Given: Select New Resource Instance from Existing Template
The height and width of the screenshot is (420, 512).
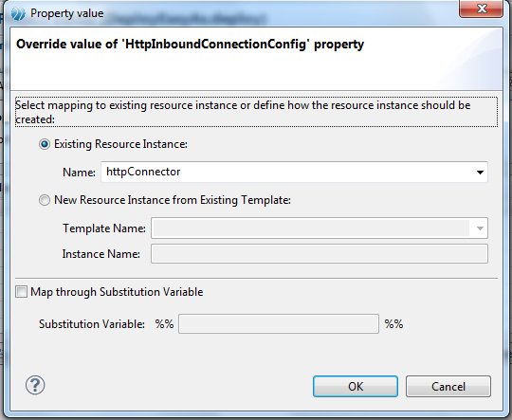Looking at the screenshot, I should pos(45,200).
